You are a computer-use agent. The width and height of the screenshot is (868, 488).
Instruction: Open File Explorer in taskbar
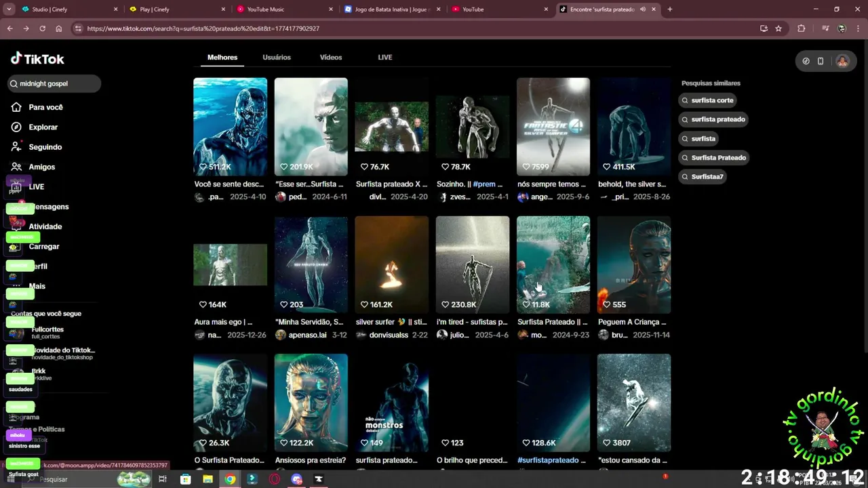tap(208, 479)
